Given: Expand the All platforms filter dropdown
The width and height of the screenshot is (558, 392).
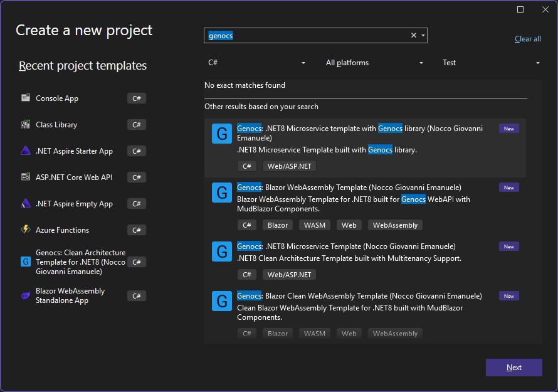Looking at the screenshot, I should [374, 63].
